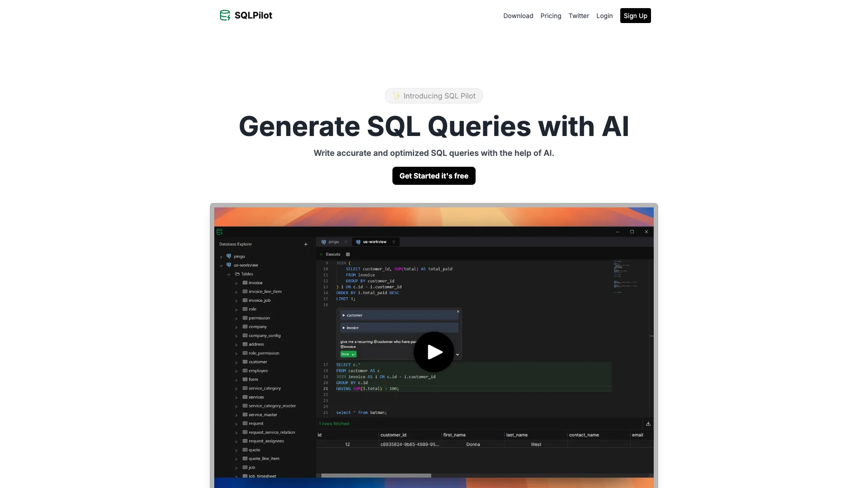Click the West cell in results
The width and height of the screenshot is (868, 488).
pos(536,445)
